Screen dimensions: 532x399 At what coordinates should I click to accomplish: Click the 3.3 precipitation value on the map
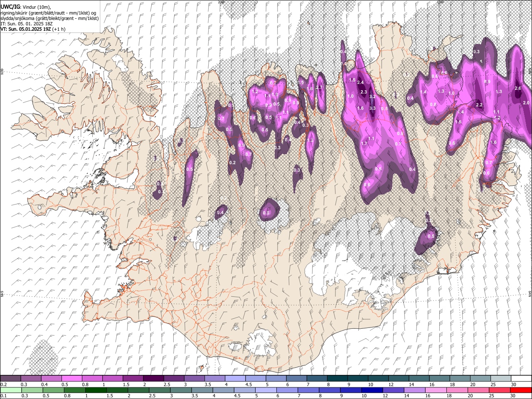click(x=372, y=108)
